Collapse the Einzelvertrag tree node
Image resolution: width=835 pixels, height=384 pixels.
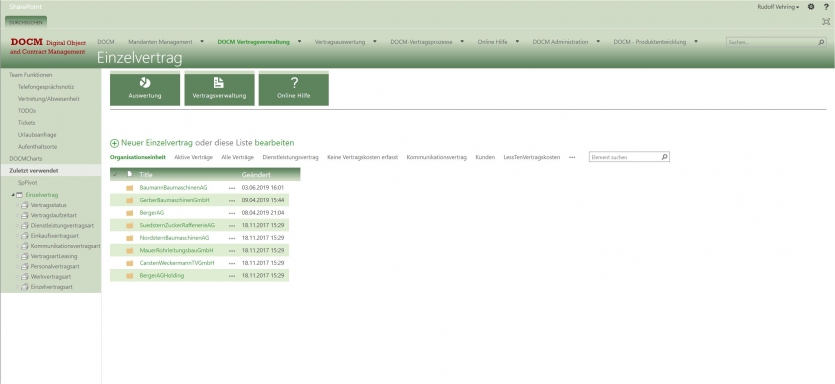(12, 195)
